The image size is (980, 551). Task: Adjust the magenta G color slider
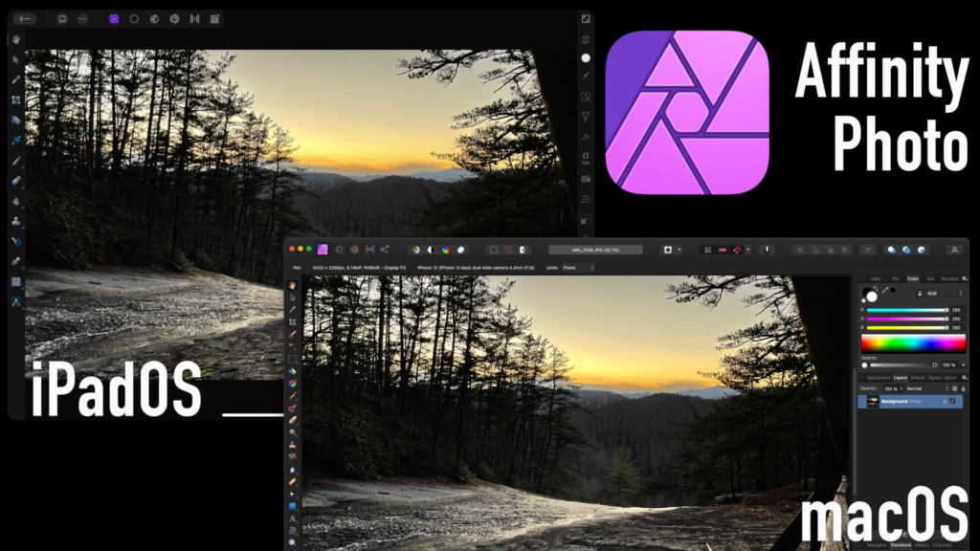click(907, 319)
